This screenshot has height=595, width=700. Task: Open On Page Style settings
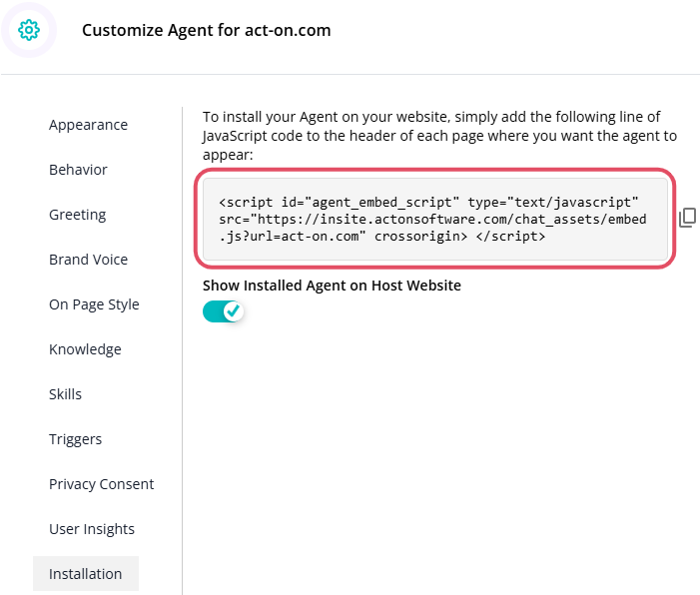(94, 304)
